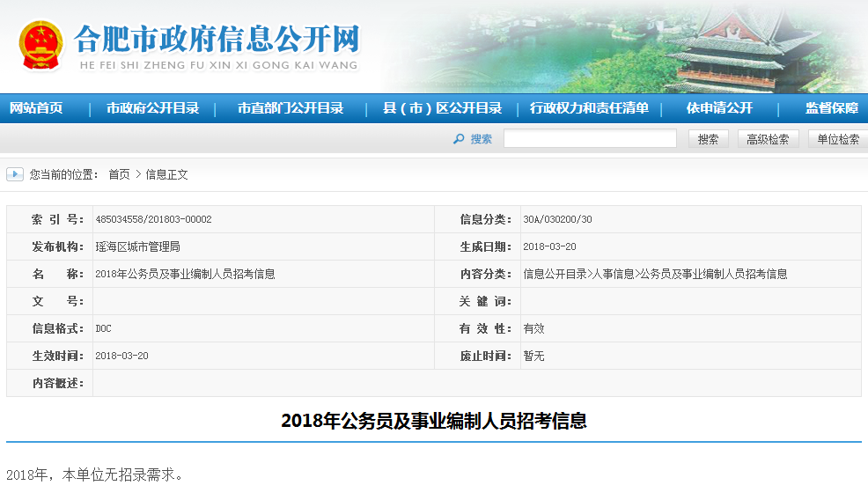Click the 单位检索 button
The image size is (868, 500).
(x=838, y=139)
